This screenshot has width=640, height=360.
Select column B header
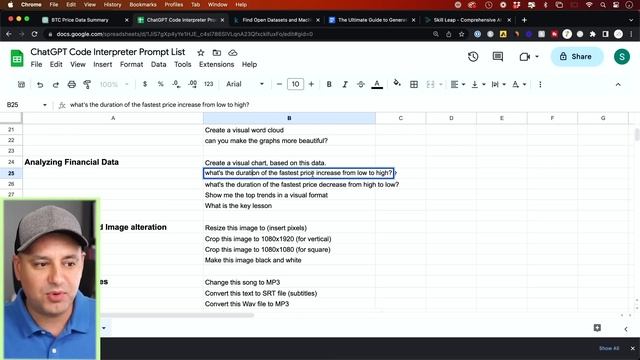pos(289,118)
